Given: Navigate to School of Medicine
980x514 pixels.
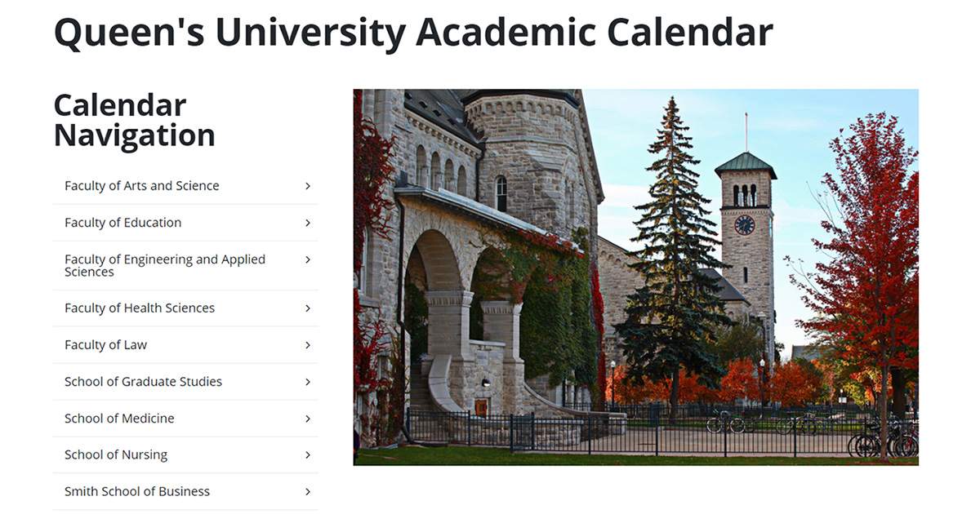Looking at the screenshot, I should click(119, 419).
